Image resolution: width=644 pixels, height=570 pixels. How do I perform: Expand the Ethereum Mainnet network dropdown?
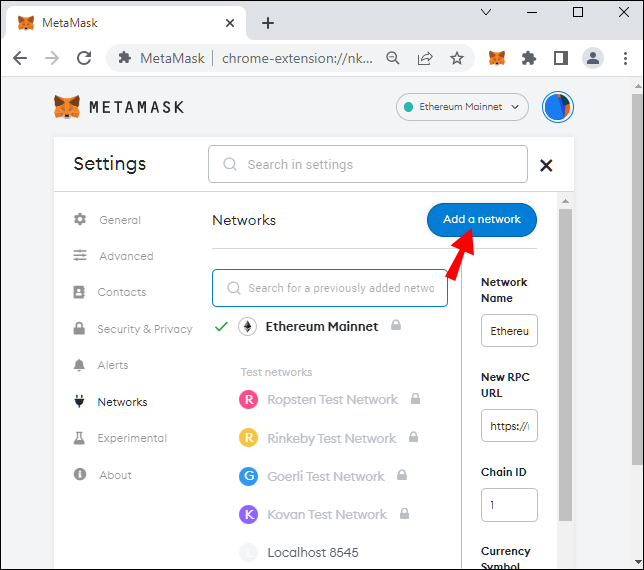463,107
